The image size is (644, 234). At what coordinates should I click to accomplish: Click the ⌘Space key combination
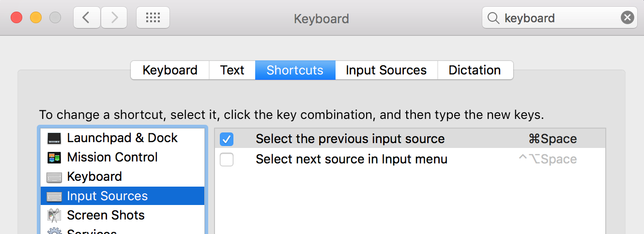click(x=552, y=139)
